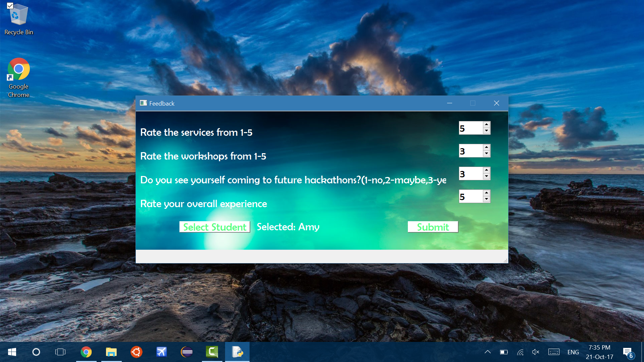The width and height of the screenshot is (644, 362).
Task: Open the Action Center notifications
Action: pyautogui.click(x=628, y=352)
